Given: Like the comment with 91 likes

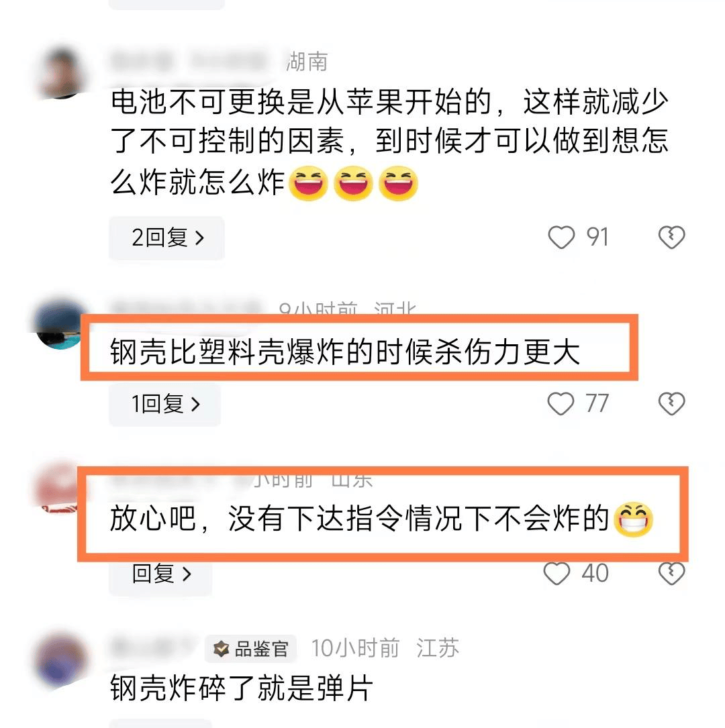Looking at the screenshot, I should tap(561, 238).
